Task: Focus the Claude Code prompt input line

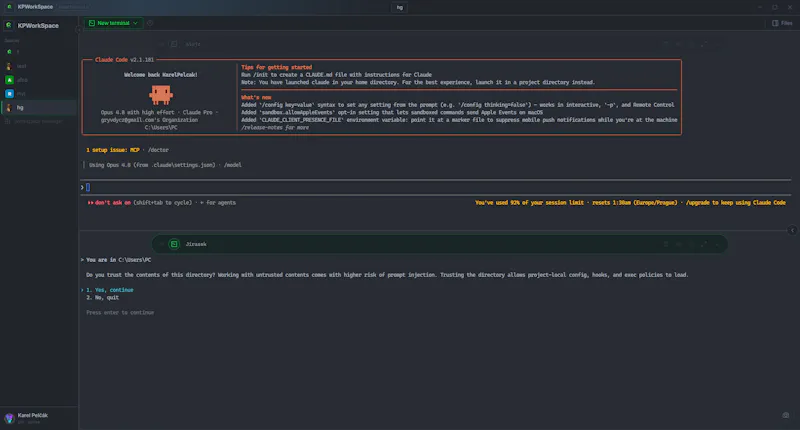Action: (435, 187)
